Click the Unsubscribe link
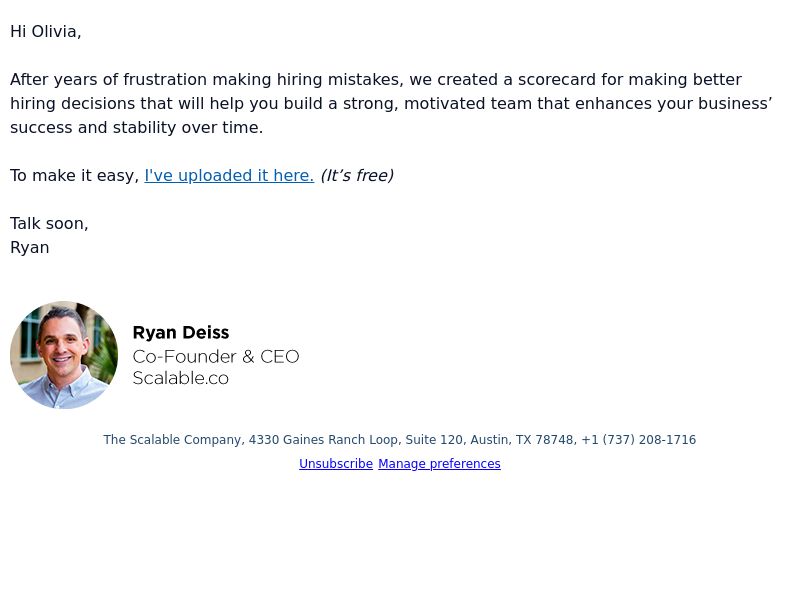The width and height of the screenshot is (800, 600). (336, 464)
